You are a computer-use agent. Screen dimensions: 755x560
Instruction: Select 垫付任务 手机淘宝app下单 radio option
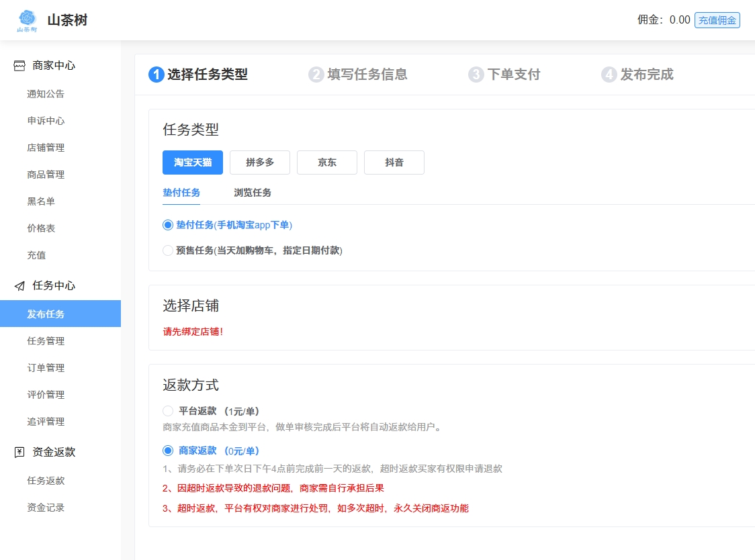168,225
